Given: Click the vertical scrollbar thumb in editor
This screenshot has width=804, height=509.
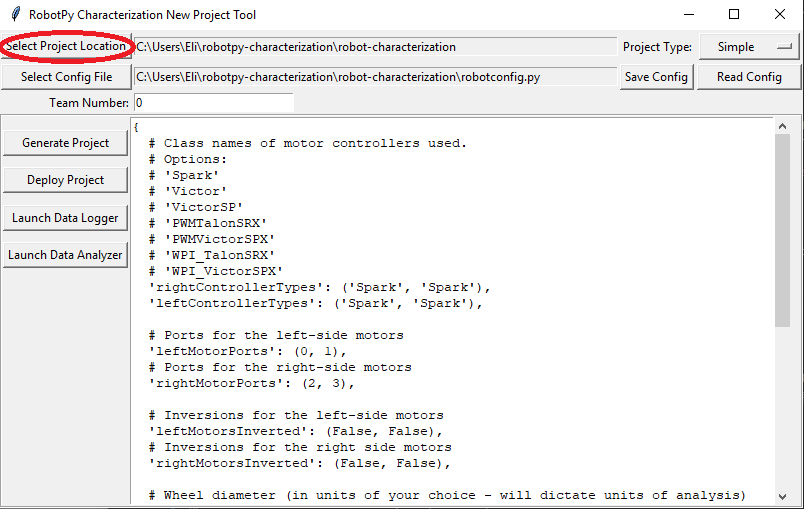Looking at the screenshot, I should coord(782,230).
